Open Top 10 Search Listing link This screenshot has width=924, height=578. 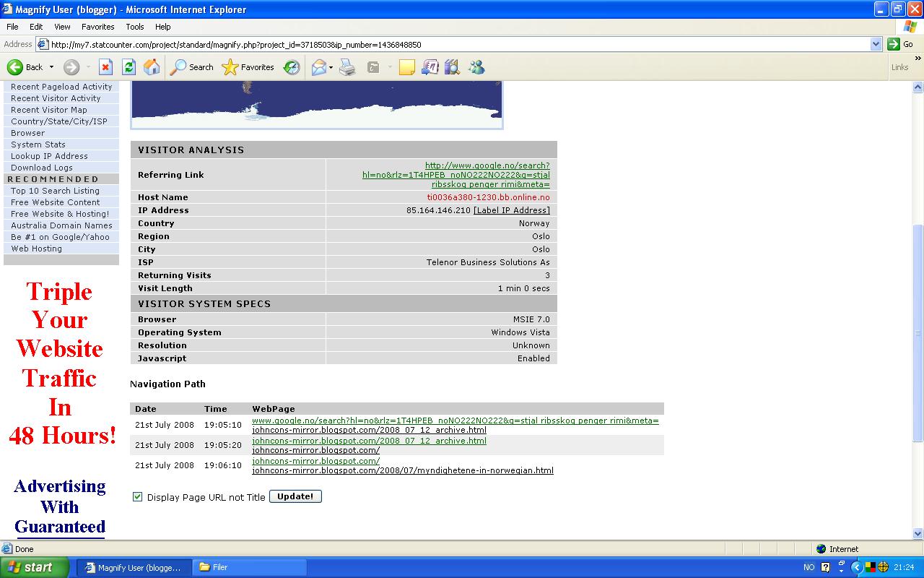click(x=55, y=191)
